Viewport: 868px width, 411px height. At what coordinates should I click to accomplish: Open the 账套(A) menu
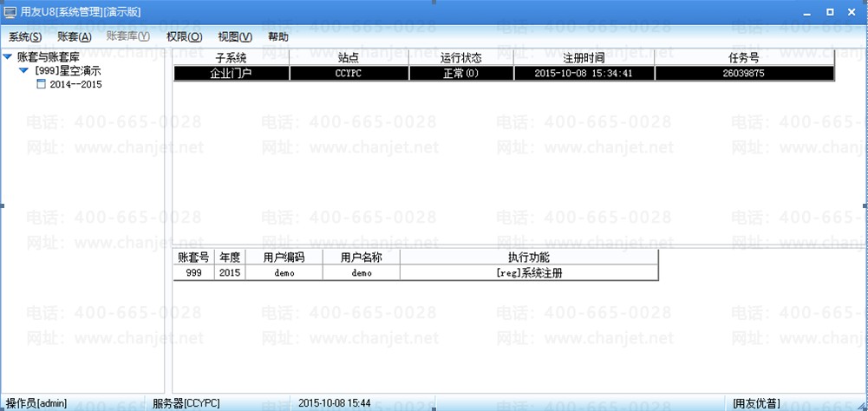pos(75,37)
